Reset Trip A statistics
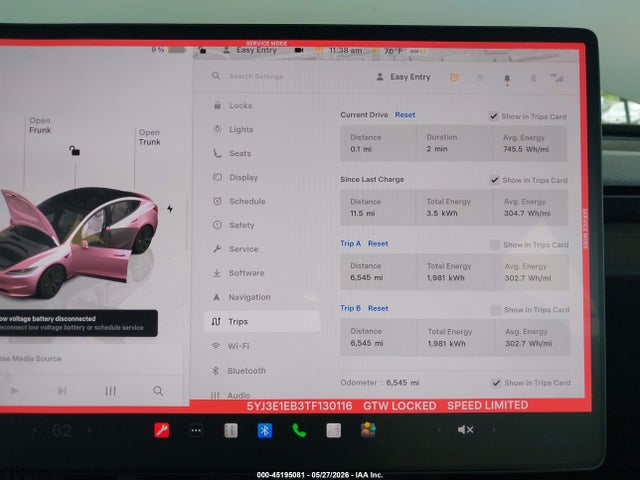 click(x=378, y=244)
